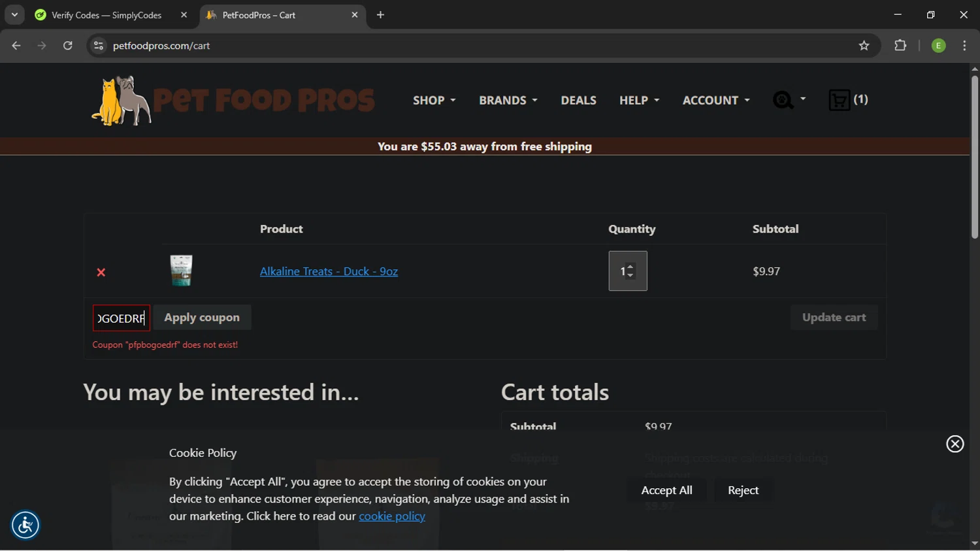Click the Quantity column header
This screenshot has width=980, height=551.
click(x=632, y=229)
